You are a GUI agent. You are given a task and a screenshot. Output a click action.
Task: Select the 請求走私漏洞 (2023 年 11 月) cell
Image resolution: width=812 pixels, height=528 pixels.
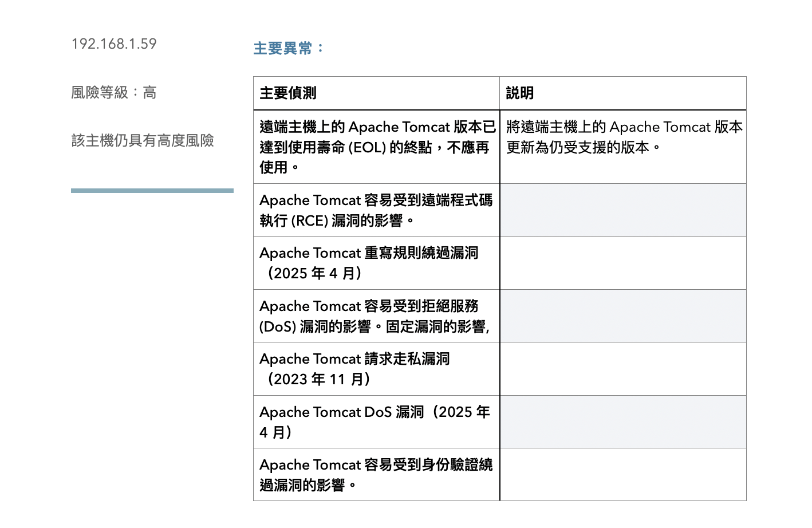(x=376, y=369)
